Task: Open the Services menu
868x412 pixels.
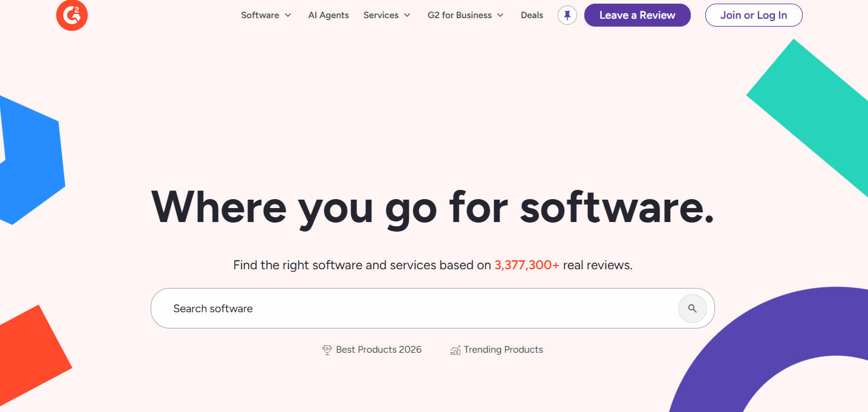Action: pyautogui.click(x=387, y=15)
